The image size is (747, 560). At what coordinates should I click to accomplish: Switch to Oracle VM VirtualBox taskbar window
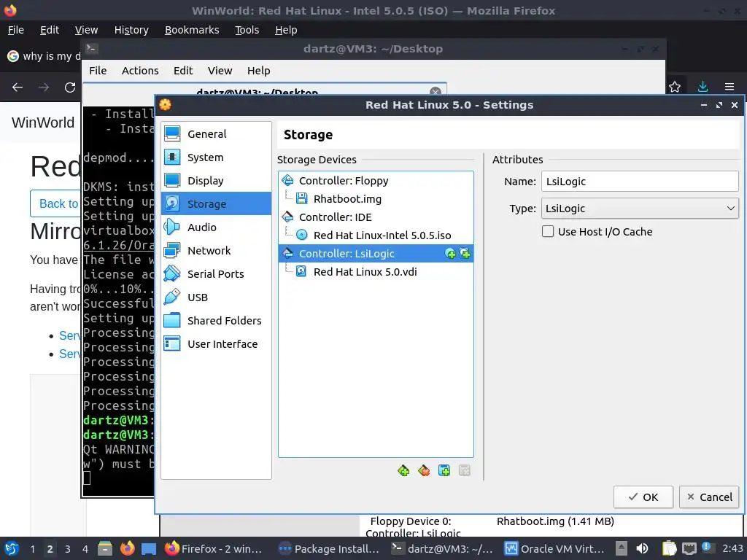coord(555,548)
